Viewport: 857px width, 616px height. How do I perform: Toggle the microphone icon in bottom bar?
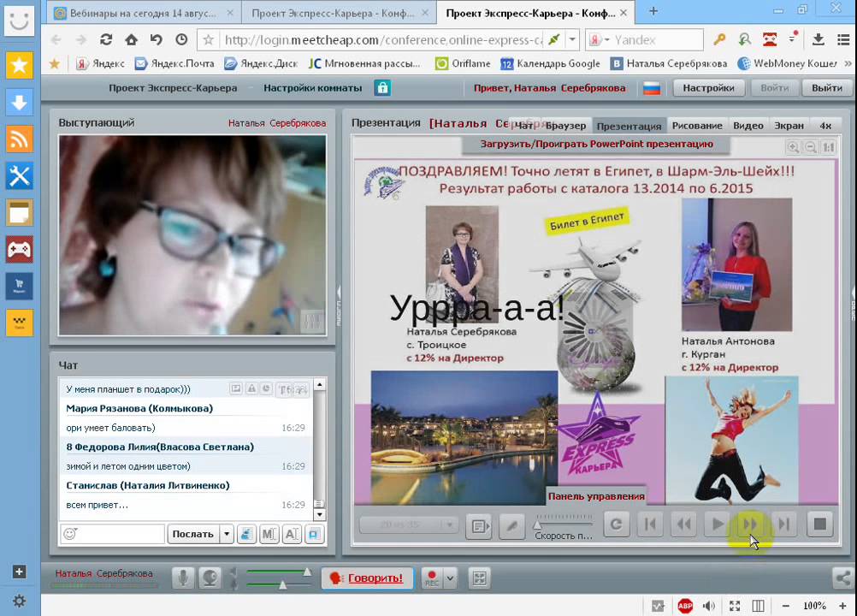(182, 578)
